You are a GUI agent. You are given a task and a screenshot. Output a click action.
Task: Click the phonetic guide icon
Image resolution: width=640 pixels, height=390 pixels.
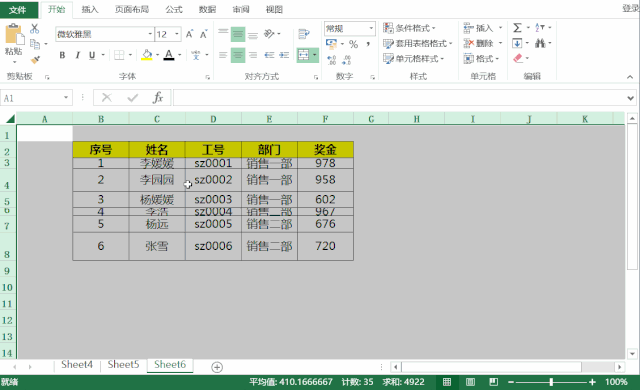196,55
